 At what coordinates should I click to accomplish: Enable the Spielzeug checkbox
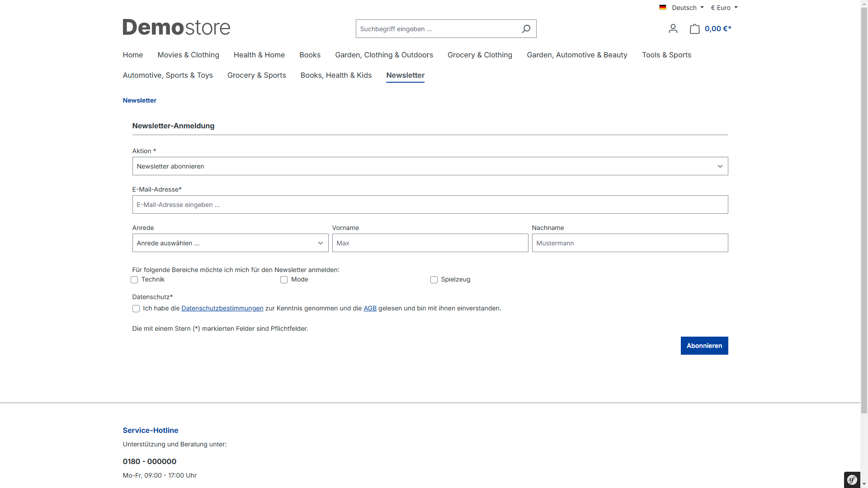coord(434,280)
